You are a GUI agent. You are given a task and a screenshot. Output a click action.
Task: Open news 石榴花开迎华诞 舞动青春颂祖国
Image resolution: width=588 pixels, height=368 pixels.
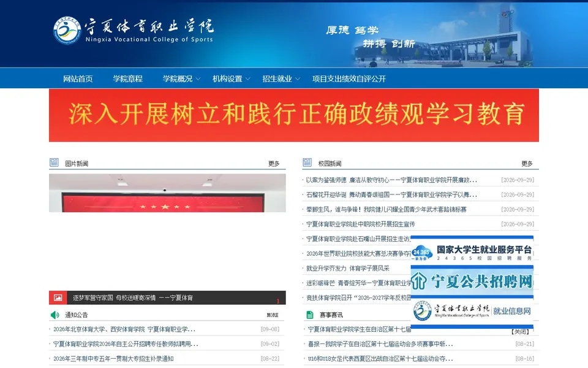[391, 194]
